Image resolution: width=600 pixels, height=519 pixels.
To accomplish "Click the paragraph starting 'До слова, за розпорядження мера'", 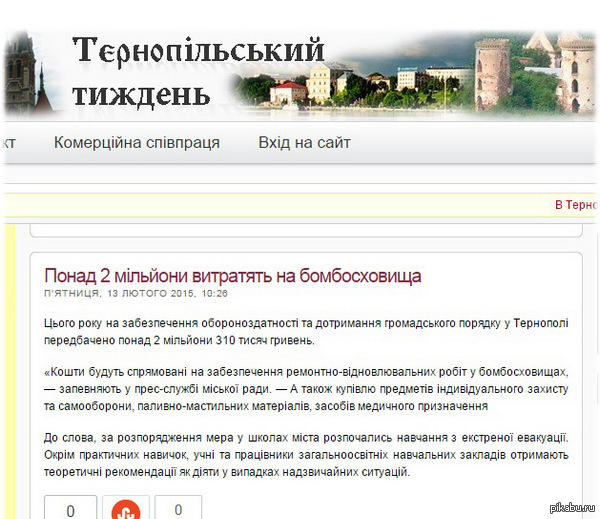I will pyautogui.click(x=306, y=455).
